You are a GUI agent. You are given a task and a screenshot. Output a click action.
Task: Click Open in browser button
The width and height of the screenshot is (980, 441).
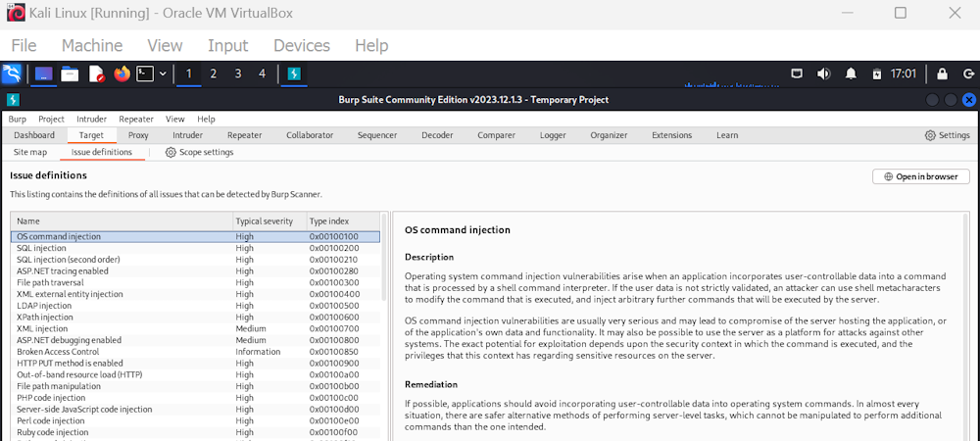[920, 176]
